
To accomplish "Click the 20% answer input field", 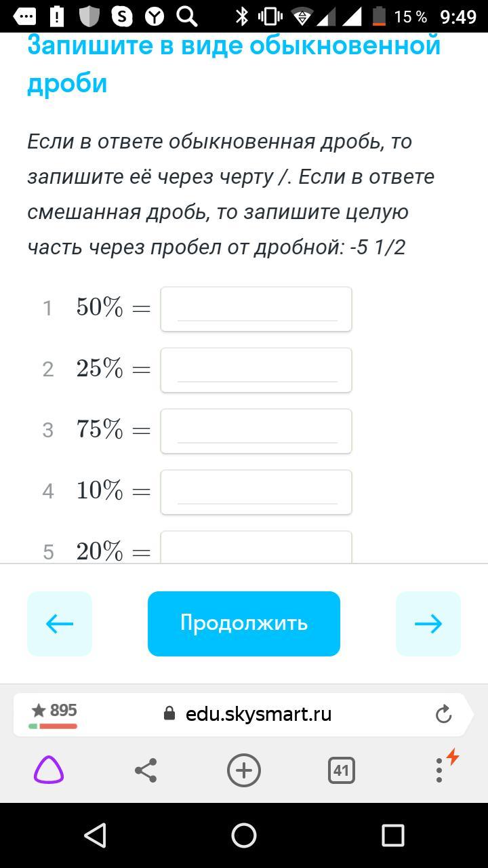I will [256, 548].
